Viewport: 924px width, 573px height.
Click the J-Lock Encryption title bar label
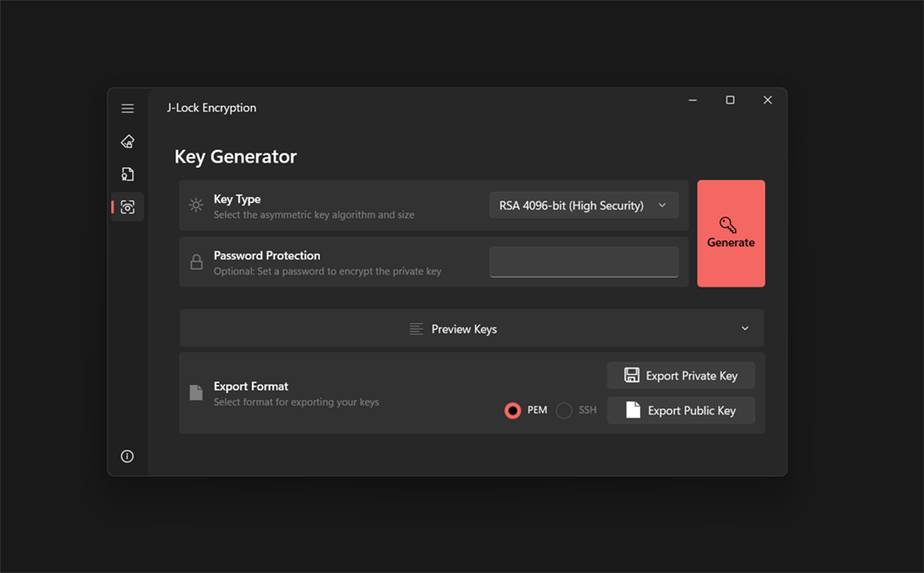211,107
